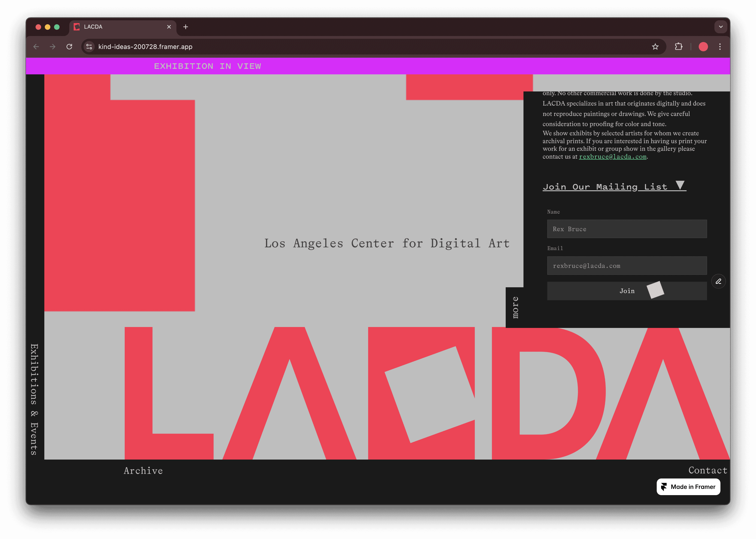Click the browser back arrow
The image size is (756, 539).
(36, 47)
